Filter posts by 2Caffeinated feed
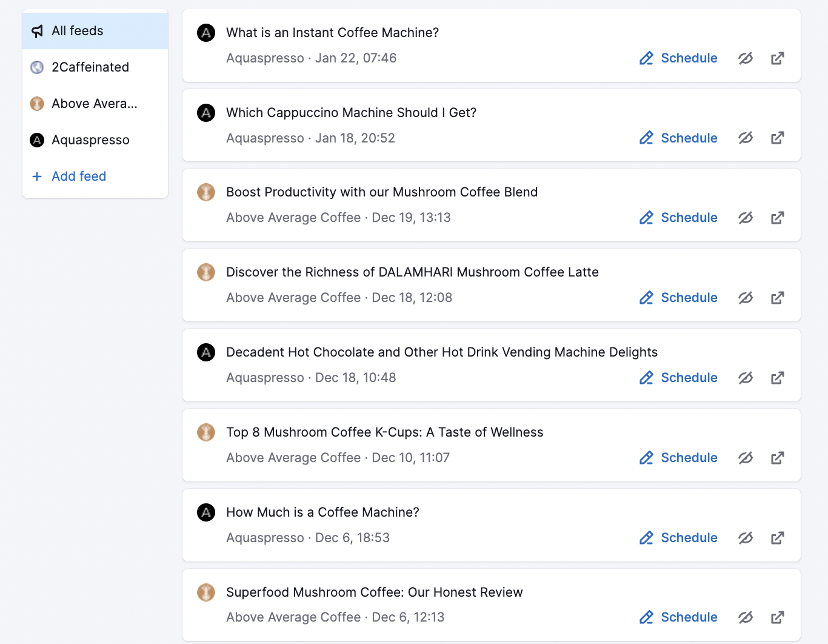Image resolution: width=828 pixels, height=644 pixels. 90,67
